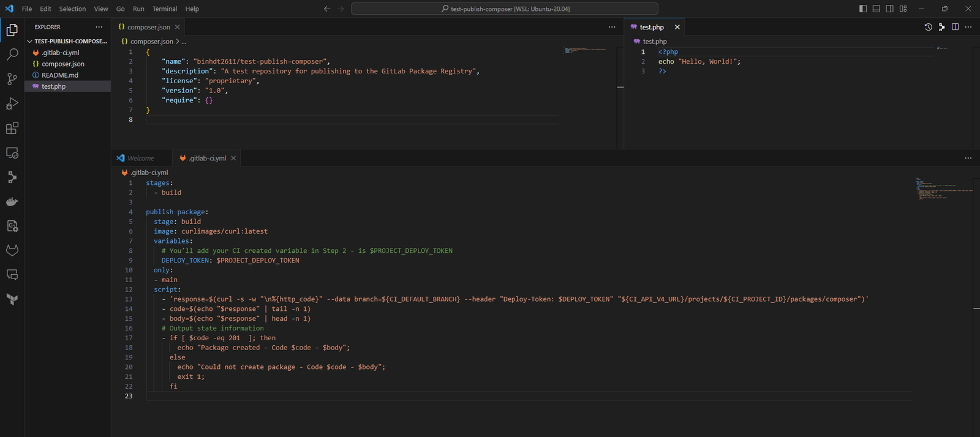The width and height of the screenshot is (980, 437).
Task: Split the test.php editor right
Action: coord(955,27)
